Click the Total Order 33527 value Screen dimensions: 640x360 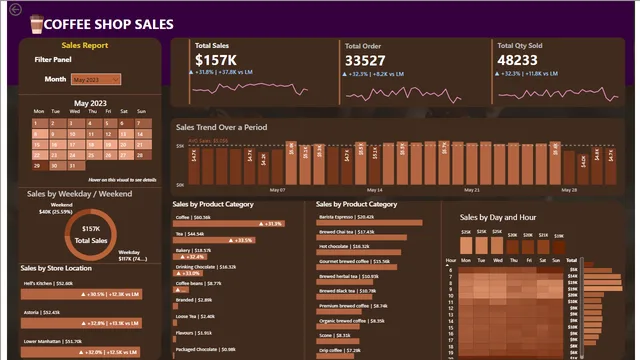365,61
